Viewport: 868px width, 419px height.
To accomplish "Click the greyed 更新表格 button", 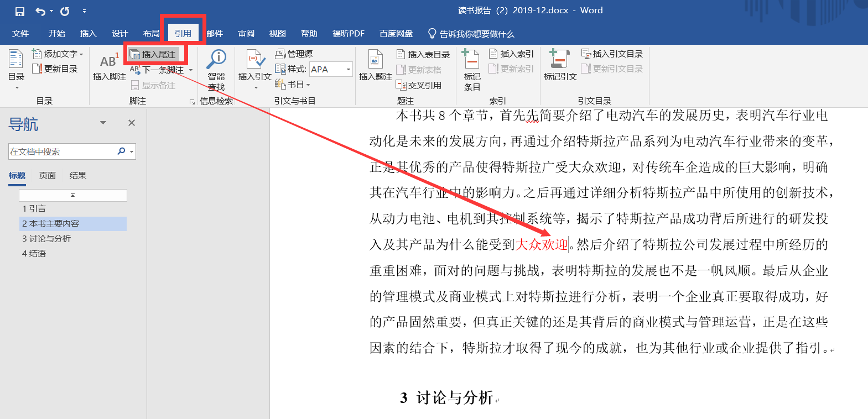I will point(419,70).
